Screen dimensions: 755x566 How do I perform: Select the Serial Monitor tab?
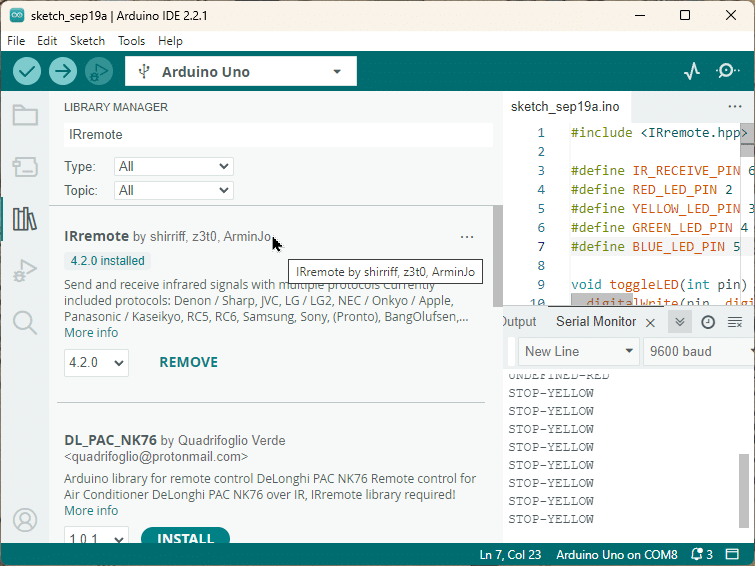tap(596, 322)
